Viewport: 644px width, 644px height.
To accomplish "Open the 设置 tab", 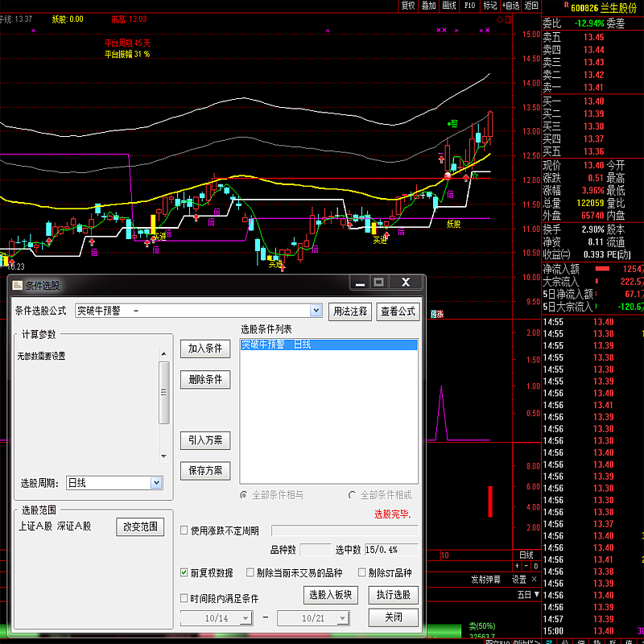I will [519, 579].
